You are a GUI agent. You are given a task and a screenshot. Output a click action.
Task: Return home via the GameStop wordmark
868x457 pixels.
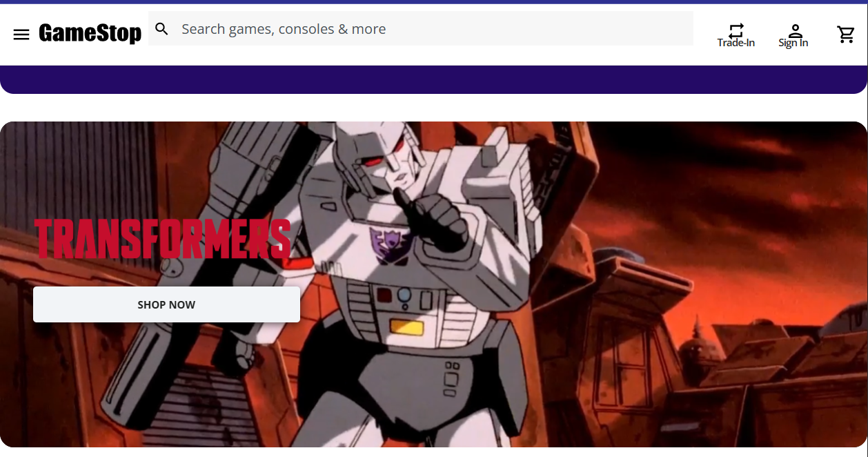(x=90, y=32)
